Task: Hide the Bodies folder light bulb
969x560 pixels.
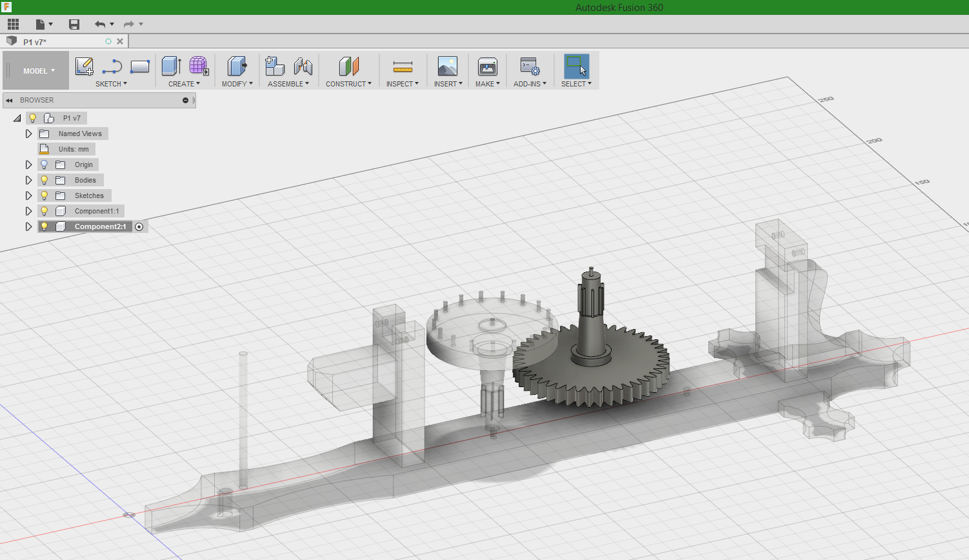Action: click(45, 180)
